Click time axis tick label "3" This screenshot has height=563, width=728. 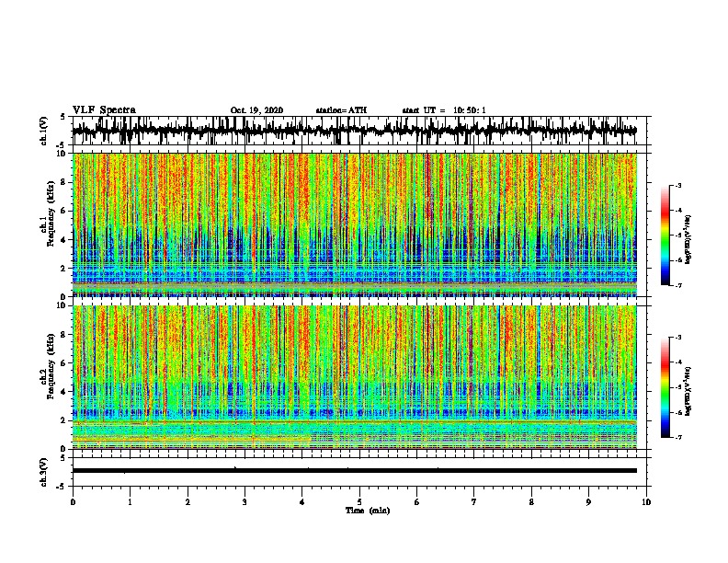click(245, 502)
